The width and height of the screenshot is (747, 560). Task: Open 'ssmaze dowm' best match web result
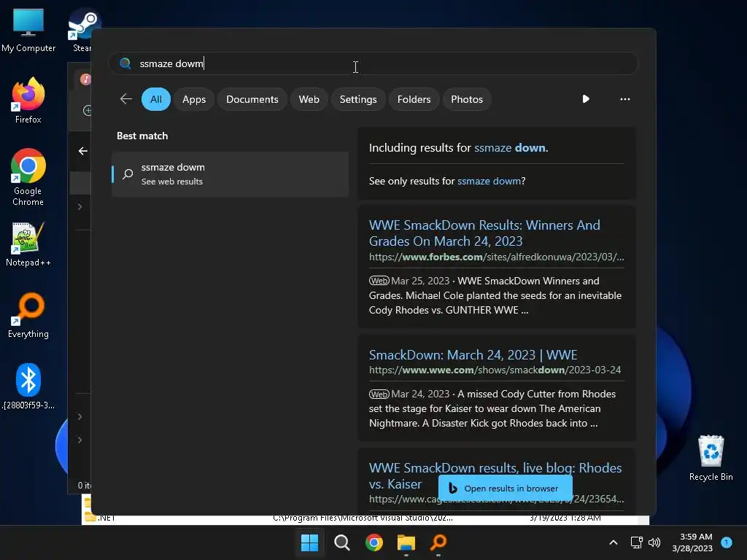(230, 174)
